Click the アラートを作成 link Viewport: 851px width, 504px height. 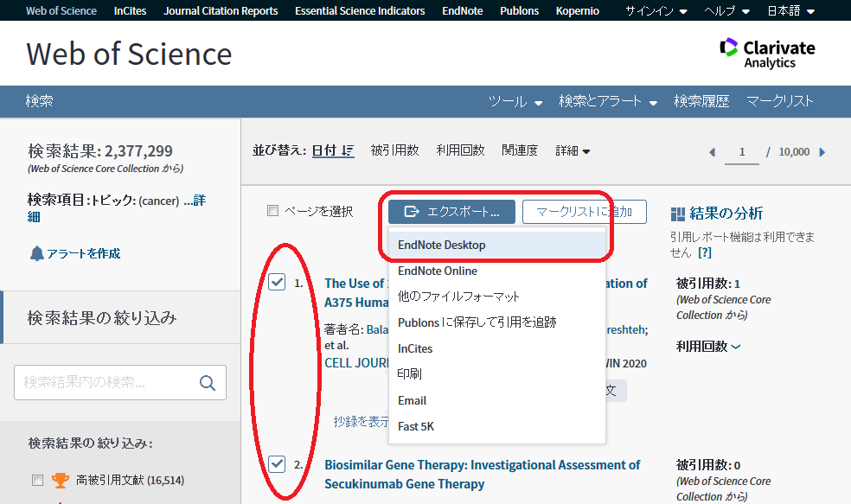click(83, 254)
